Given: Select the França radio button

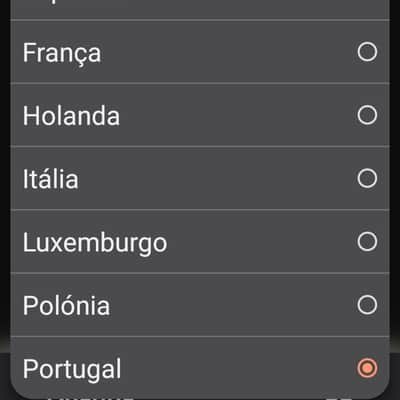Looking at the screenshot, I should (x=367, y=52).
